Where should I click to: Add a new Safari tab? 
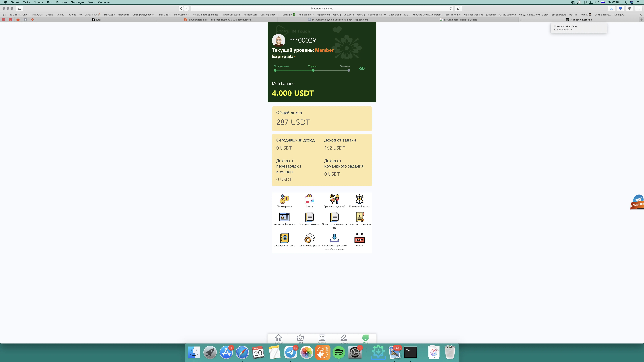click(641, 20)
